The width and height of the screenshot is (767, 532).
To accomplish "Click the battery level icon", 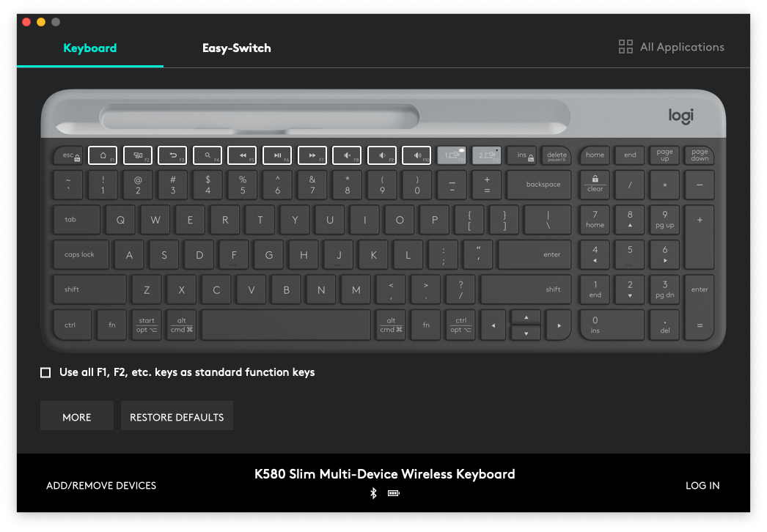I will click(394, 493).
